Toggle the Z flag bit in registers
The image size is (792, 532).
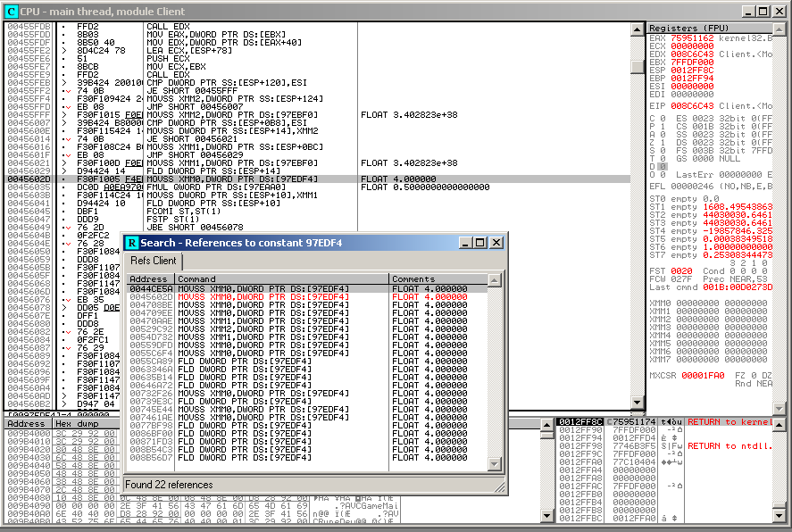tap(661, 142)
